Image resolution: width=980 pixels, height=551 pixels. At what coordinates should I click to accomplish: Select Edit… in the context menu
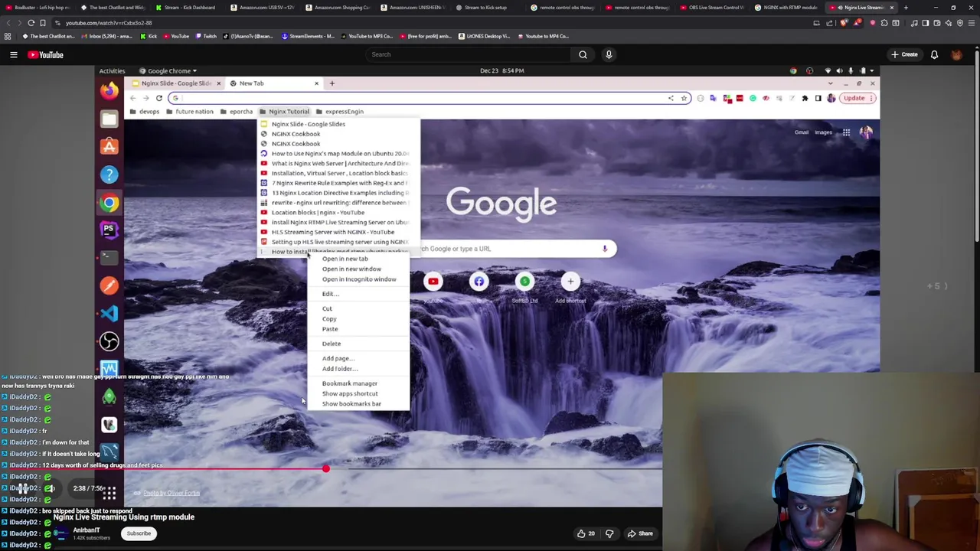pos(358,294)
